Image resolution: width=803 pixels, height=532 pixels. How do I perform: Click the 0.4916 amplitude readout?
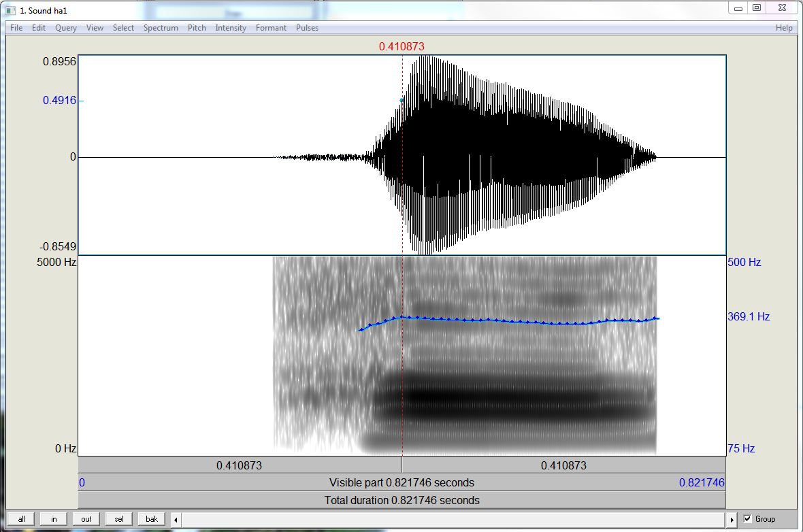pos(59,100)
